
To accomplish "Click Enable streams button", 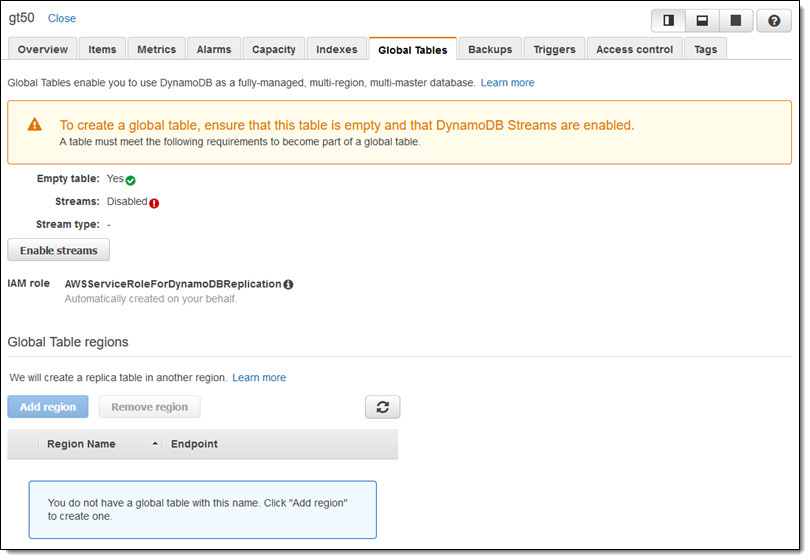I will (58, 250).
